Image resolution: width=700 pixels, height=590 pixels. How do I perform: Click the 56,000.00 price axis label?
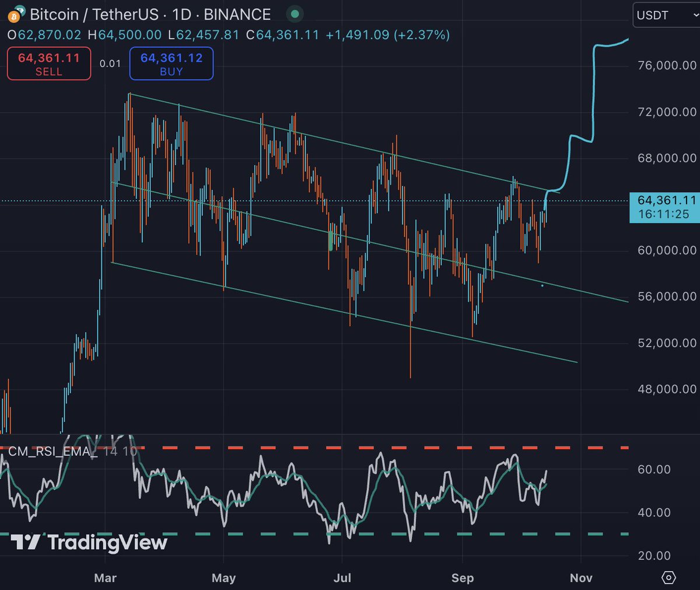pyautogui.click(x=667, y=296)
